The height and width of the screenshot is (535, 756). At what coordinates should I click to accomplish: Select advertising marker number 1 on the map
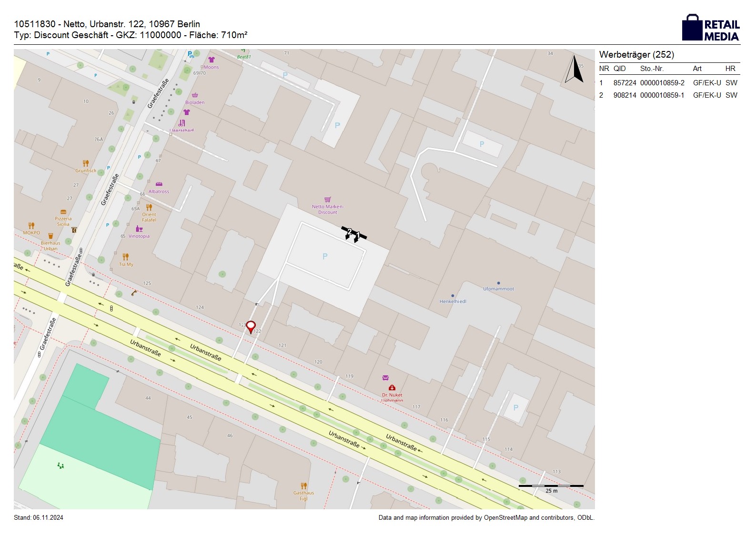(x=358, y=236)
